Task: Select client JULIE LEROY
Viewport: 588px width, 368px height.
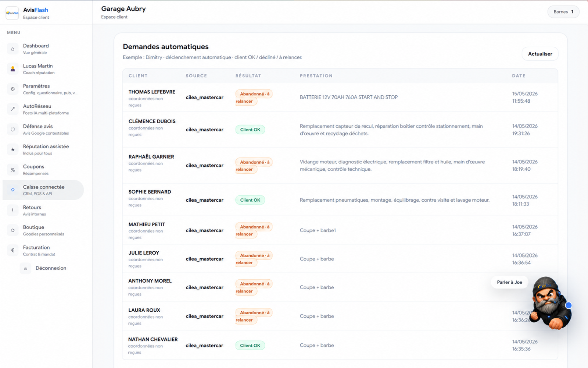Action: [x=144, y=253]
